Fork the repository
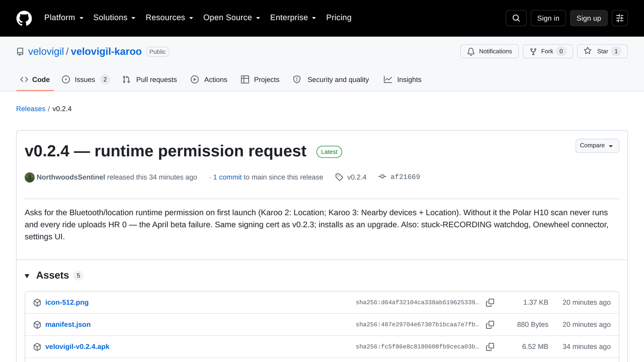Screen dimensions: 644x362 [548, 51]
